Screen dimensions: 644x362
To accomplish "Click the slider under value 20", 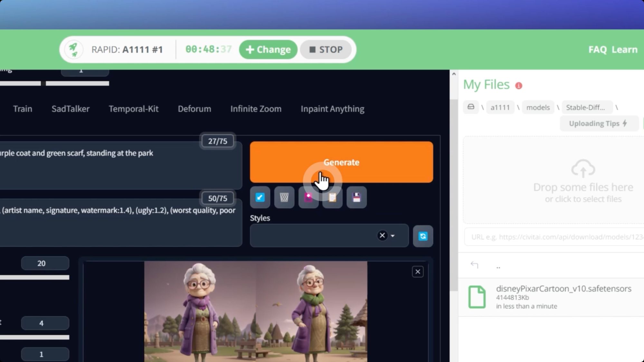I will pyautogui.click(x=34, y=277).
